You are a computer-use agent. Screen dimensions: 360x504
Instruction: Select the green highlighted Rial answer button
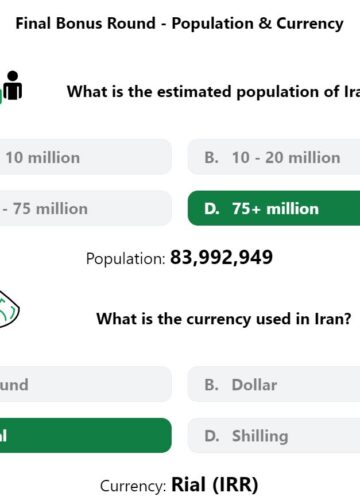86,435
